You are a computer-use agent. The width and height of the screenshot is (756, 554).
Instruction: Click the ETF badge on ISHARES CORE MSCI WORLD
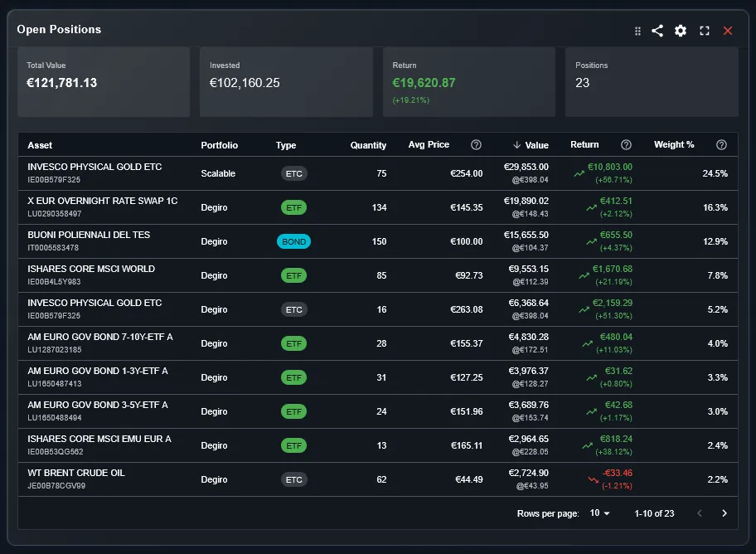point(293,275)
